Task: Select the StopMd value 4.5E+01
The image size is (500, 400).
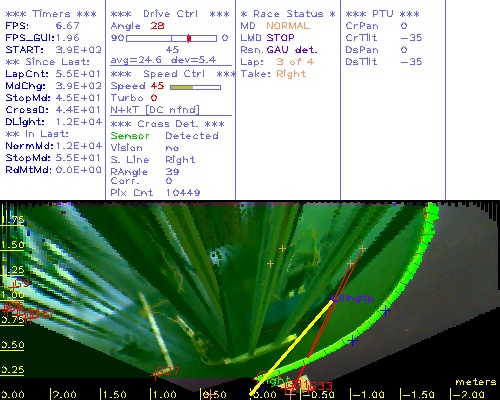Action: [78, 98]
